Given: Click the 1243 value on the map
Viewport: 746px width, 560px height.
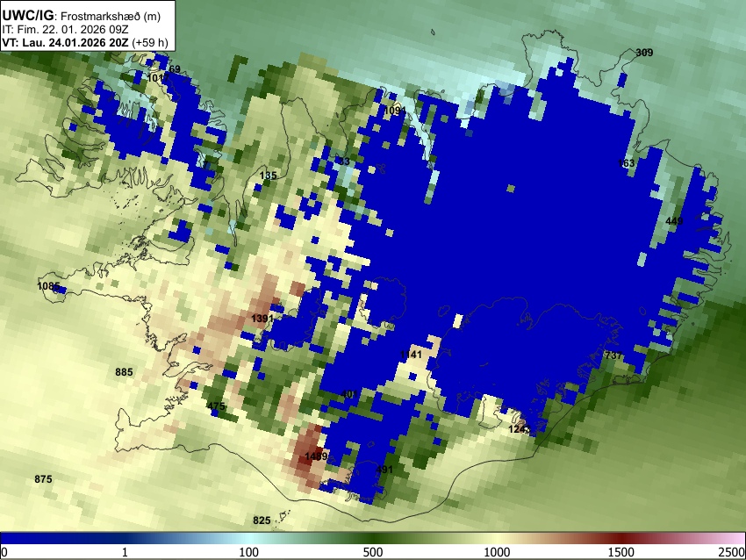Looking at the screenshot, I should (520, 429).
